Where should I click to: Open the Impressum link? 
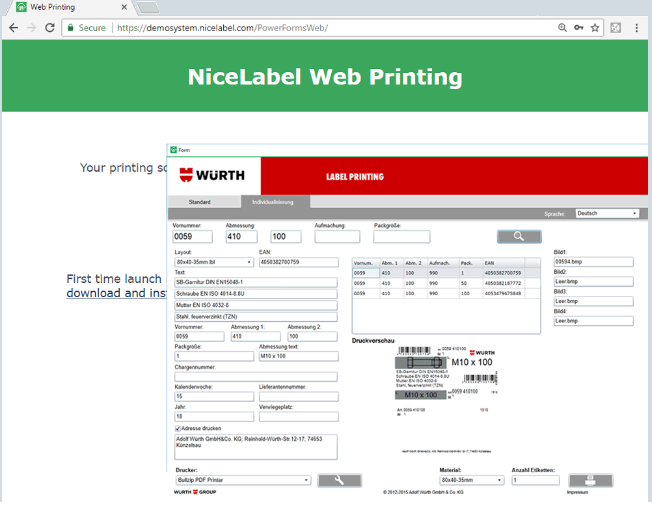[x=577, y=493]
